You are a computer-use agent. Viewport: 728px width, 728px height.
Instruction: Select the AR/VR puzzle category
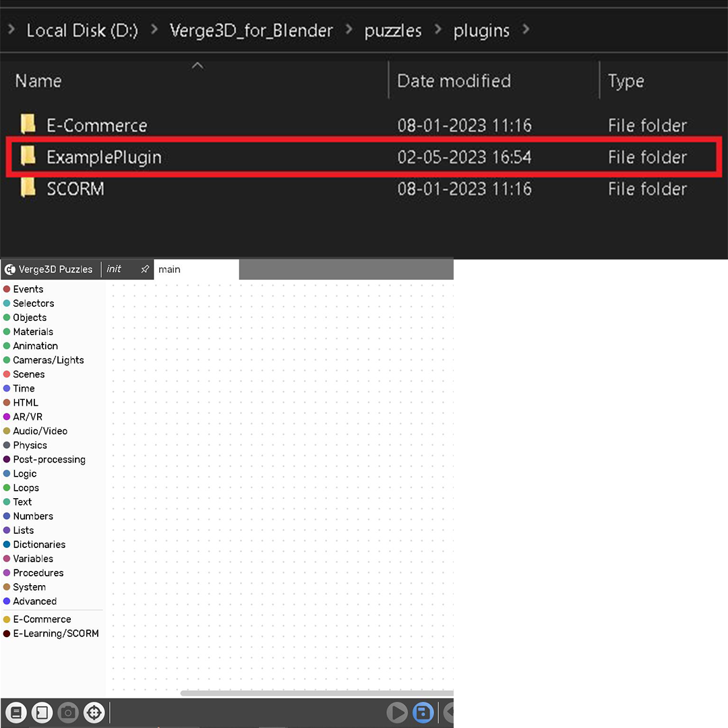(28, 417)
